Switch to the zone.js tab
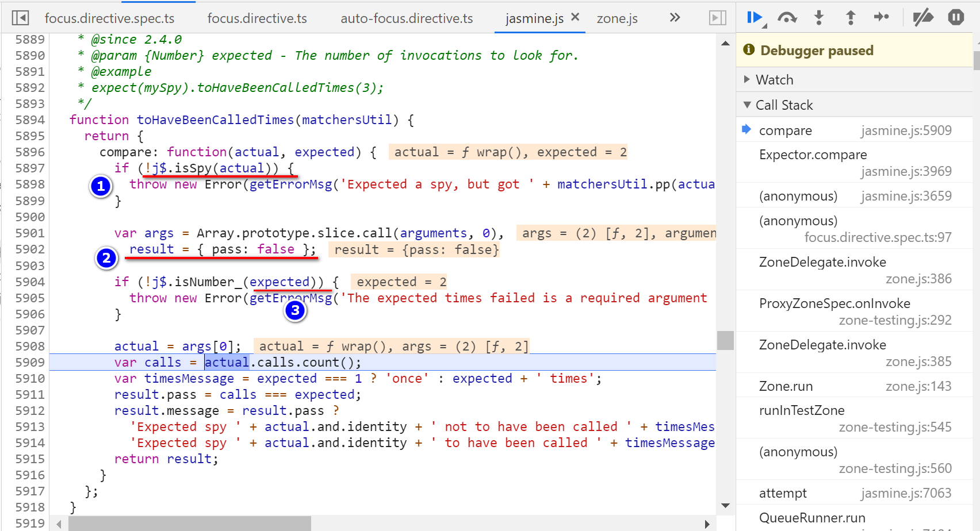This screenshot has width=980, height=531. [x=617, y=18]
